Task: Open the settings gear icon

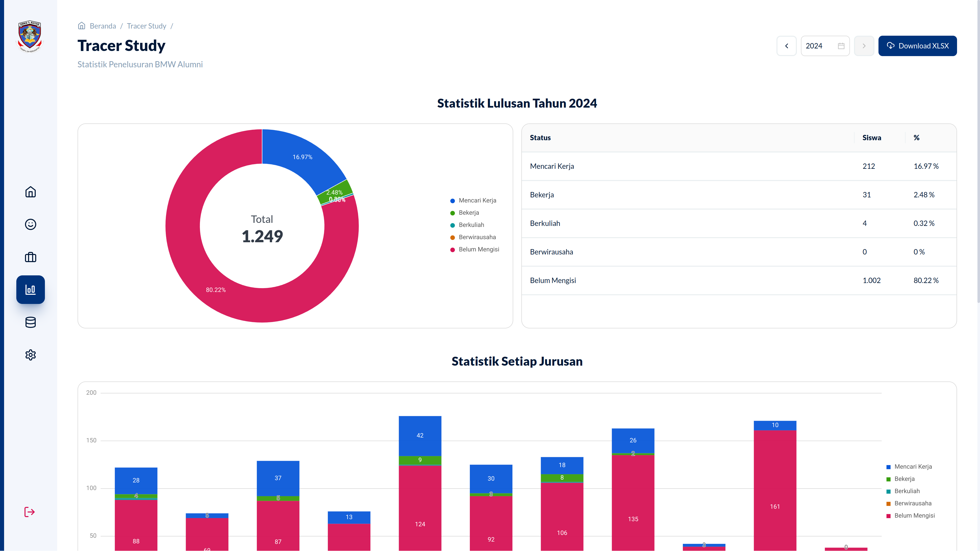Action: (30, 355)
